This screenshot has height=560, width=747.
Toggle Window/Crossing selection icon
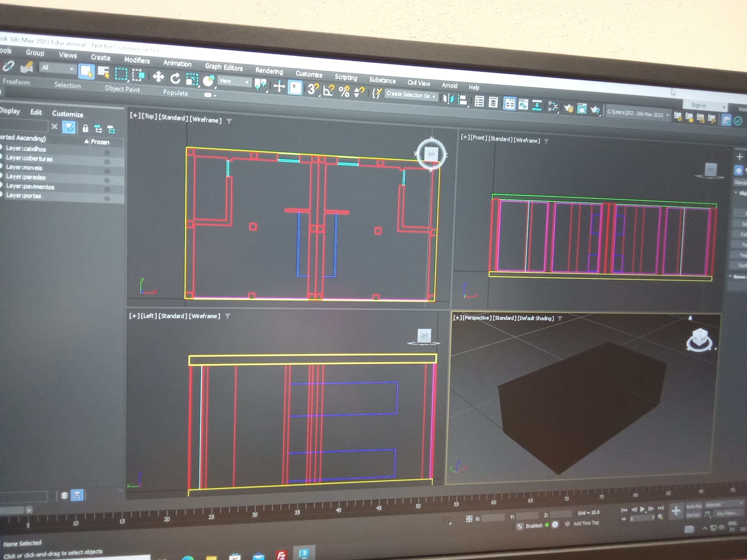click(x=138, y=75)
